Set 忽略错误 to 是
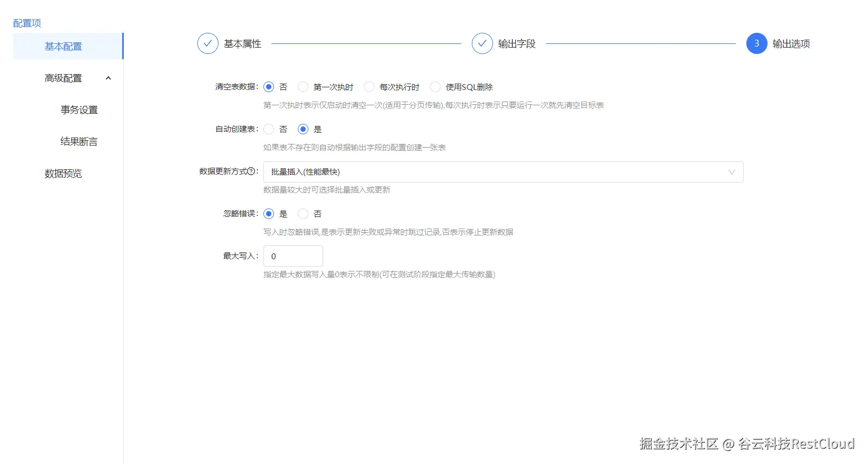868x464 pixels. click(x=269, y=214)
